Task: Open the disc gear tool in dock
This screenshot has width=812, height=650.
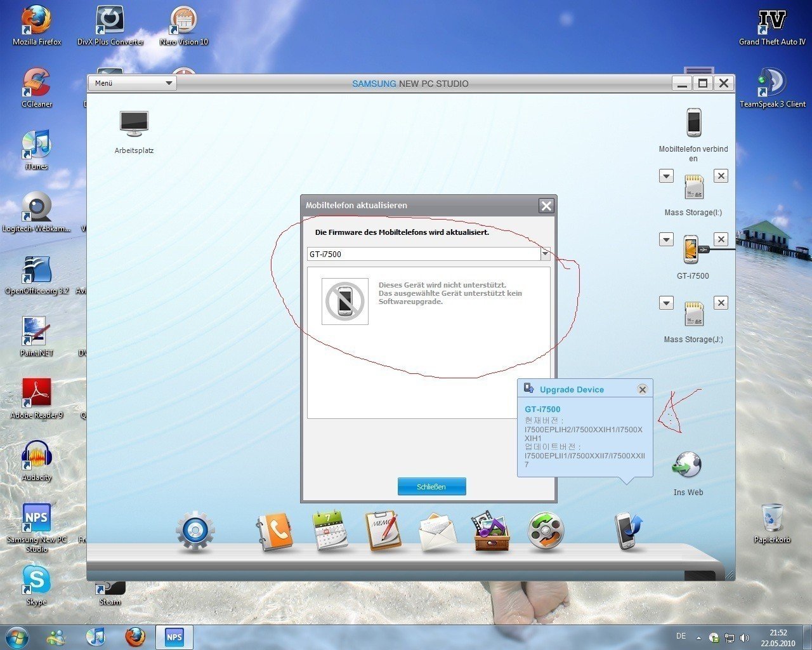Action: (x=195, y=531)
